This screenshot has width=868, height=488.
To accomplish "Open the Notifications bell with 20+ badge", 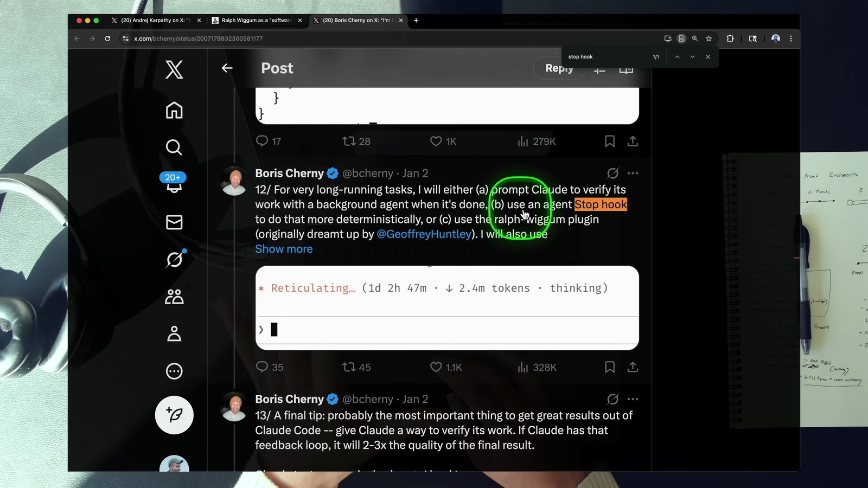I will [174, 184].
